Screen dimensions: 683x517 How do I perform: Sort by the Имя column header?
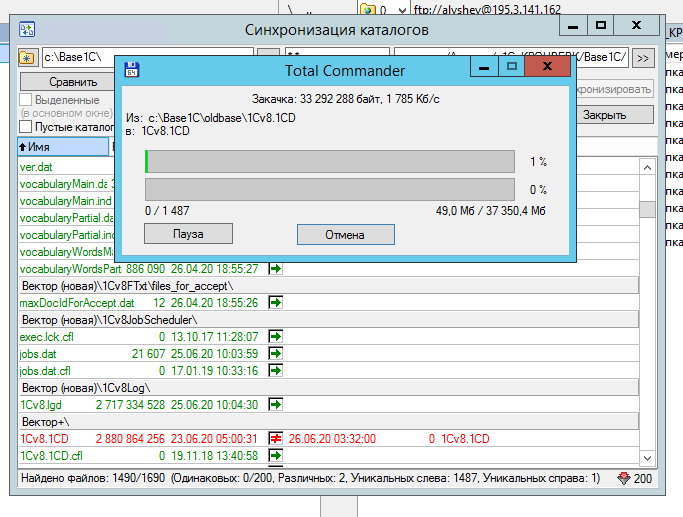pyautogui.click(x=63, y=147)
